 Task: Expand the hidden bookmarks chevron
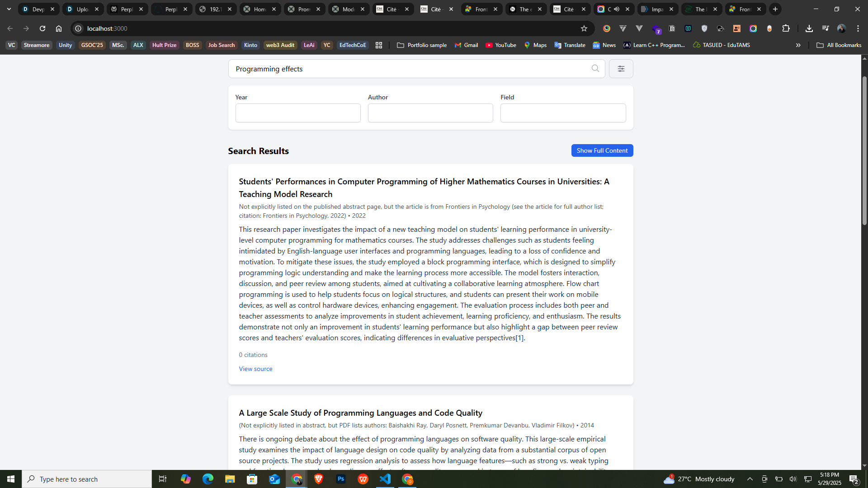pos(798,45)
